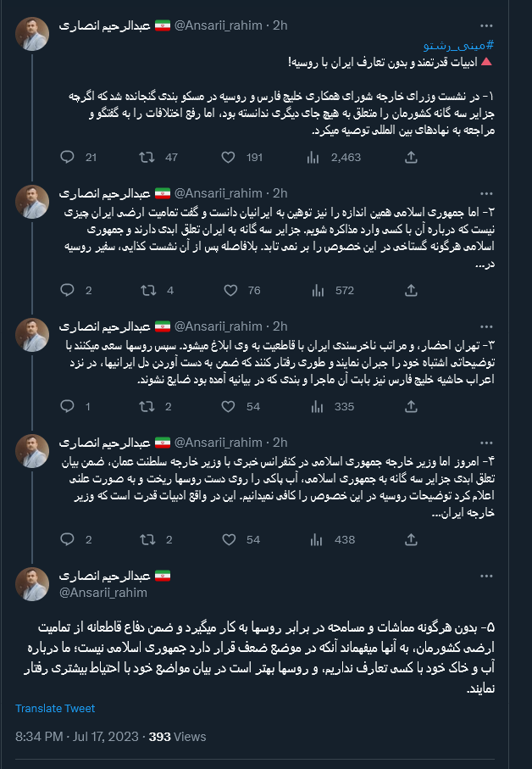
Task: Like the first tweet
Action: click(x=228, y=158)
